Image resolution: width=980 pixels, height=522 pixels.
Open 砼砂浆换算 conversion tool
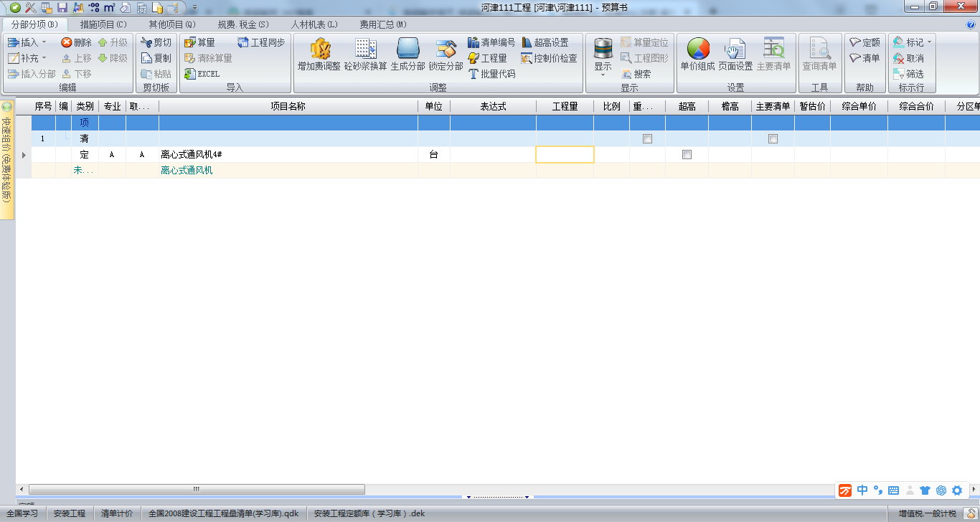366,54
